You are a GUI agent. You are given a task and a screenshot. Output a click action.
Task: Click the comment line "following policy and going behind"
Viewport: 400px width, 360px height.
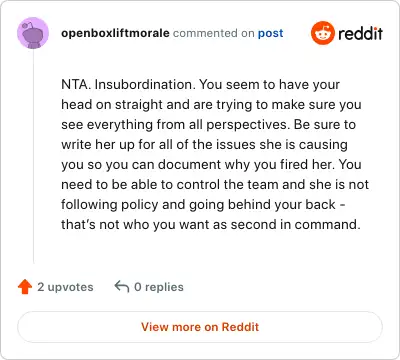[203, 205]
